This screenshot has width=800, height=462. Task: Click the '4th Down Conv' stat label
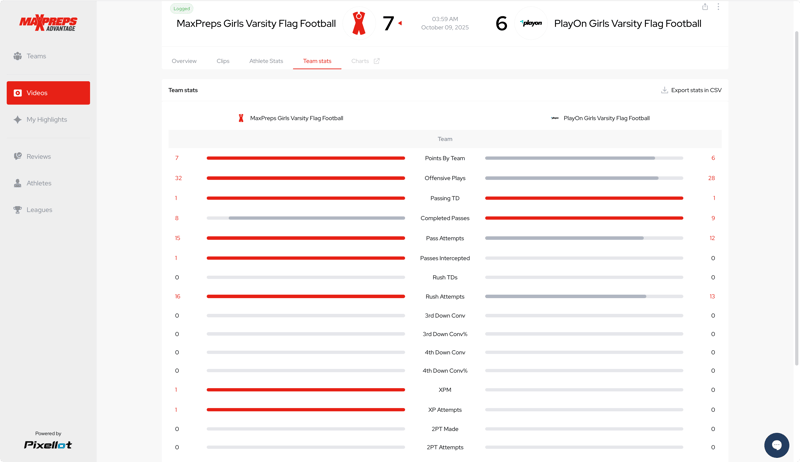[445, 352]
